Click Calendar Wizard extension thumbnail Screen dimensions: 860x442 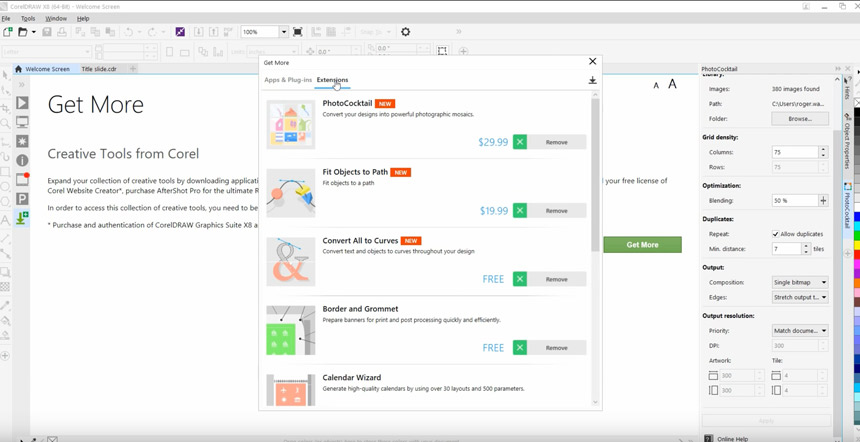tap(291, 390)
